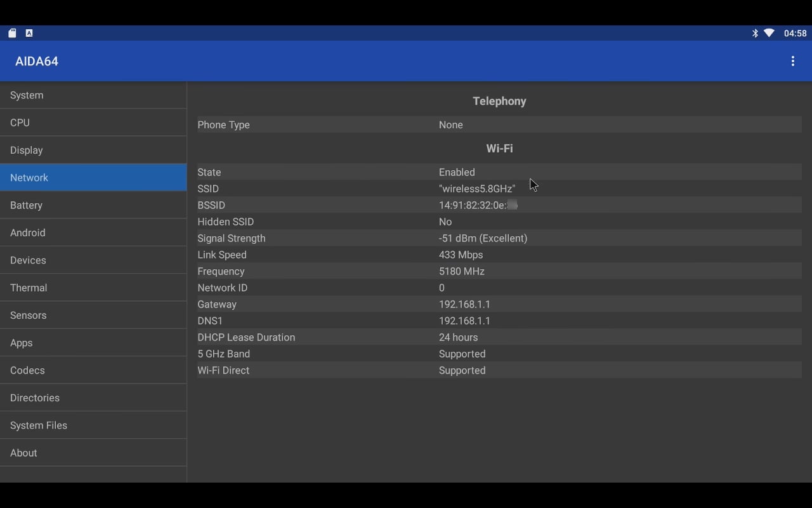Image resolution: width=812 pixels, height=508 pixels.
Task: Open the Android category
Action: tap(93, 232)
